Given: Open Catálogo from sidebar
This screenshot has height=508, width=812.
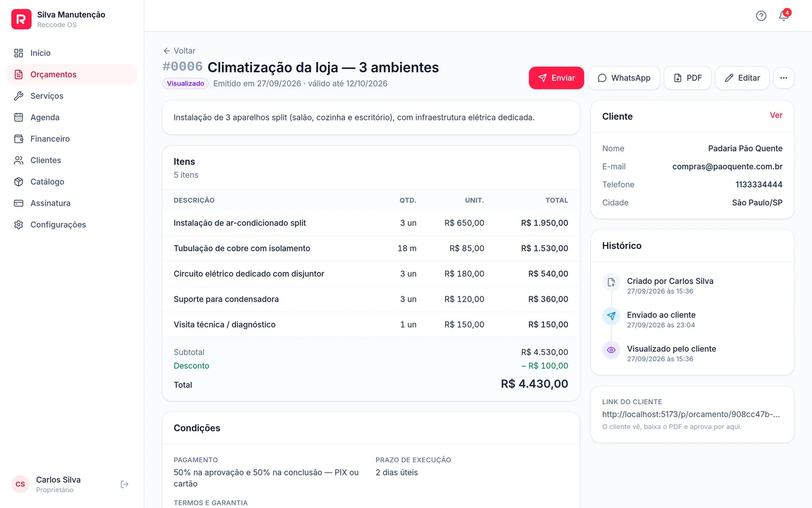Looking at the screenshot, I should tap(72, 181).
